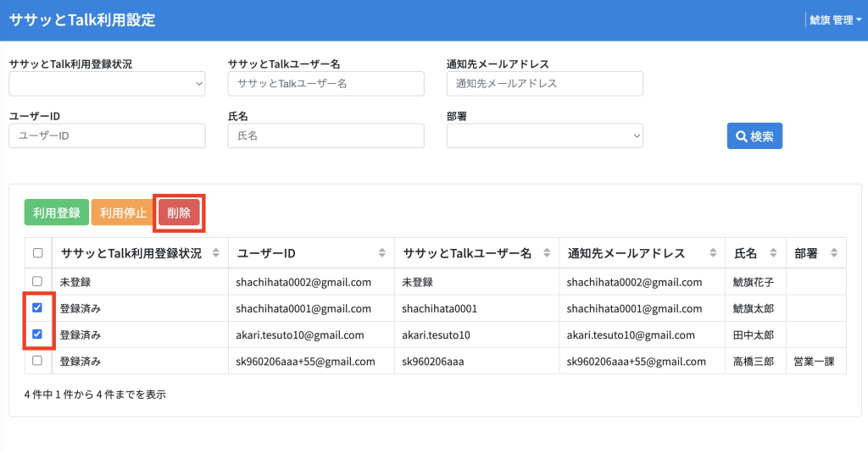Sort by ユーザーID column arrows
Viewport: 868px width, 453px height.
point(382,253)
